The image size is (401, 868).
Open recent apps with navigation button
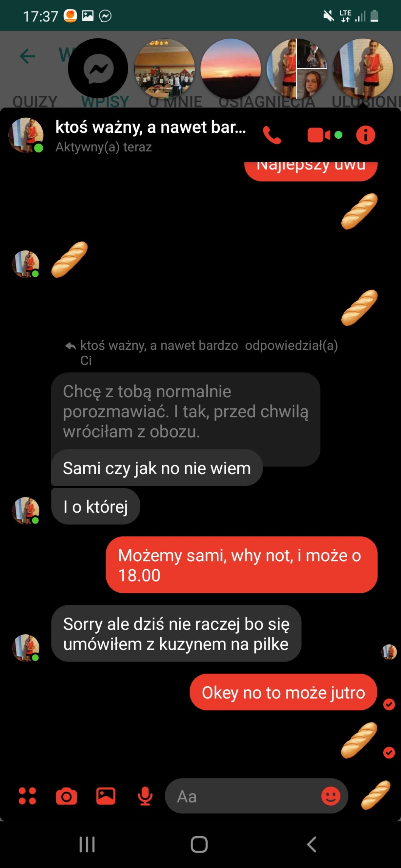point(87,844)
